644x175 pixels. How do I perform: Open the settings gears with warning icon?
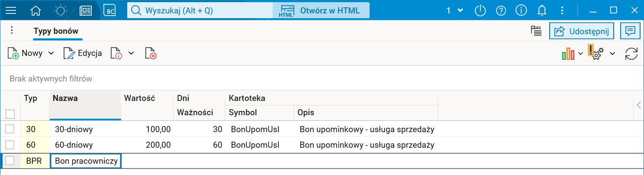(x=596, y=52)
